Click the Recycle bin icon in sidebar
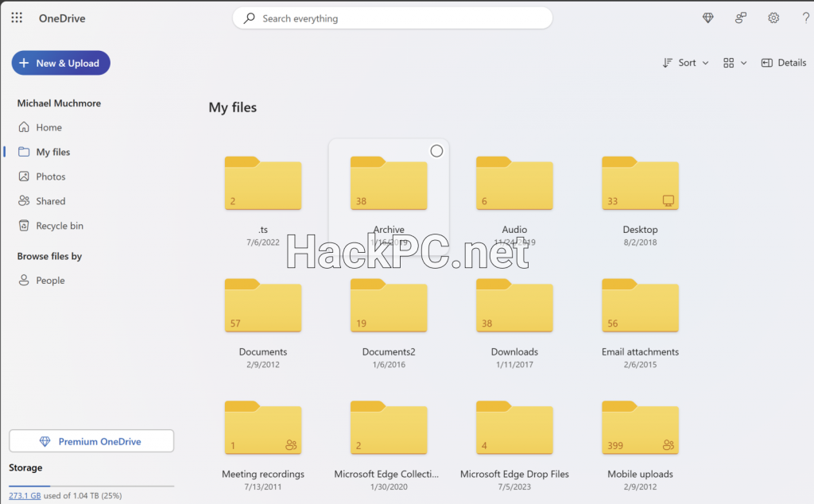814x504 pixels. pos(24,225)
